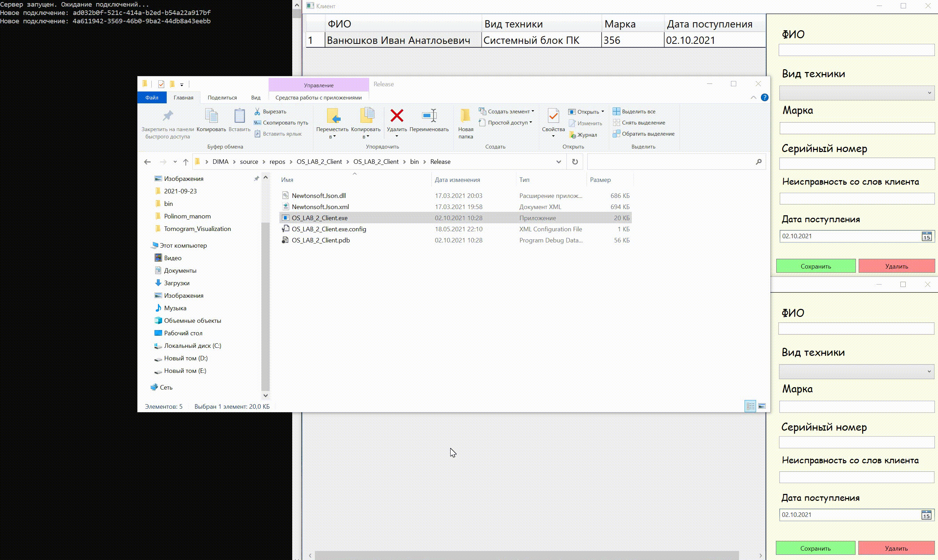Click the red Delete (Удалить) ribbon icon

pos(397,116)
